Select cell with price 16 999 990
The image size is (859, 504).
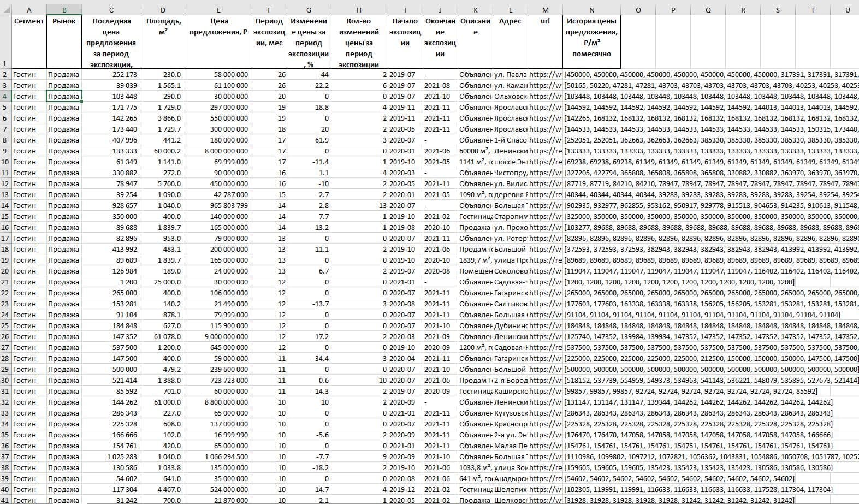click(218, 435)
